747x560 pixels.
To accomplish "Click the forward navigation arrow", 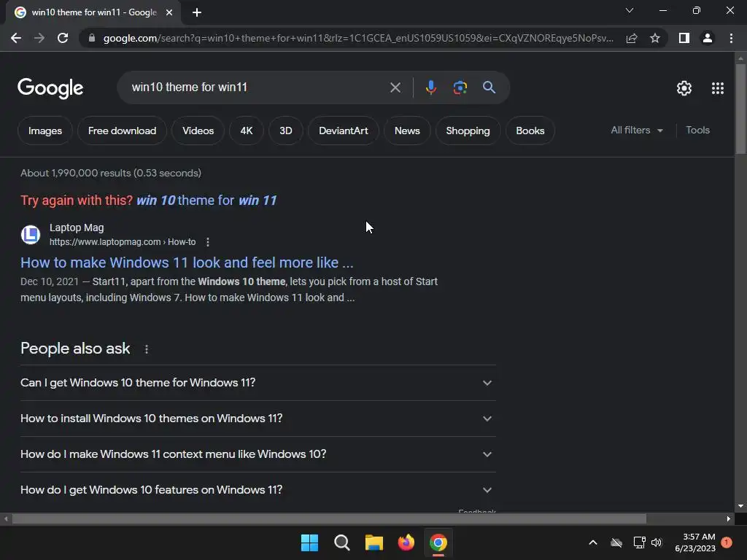I will pyautogui.click(x=39, y=38).
